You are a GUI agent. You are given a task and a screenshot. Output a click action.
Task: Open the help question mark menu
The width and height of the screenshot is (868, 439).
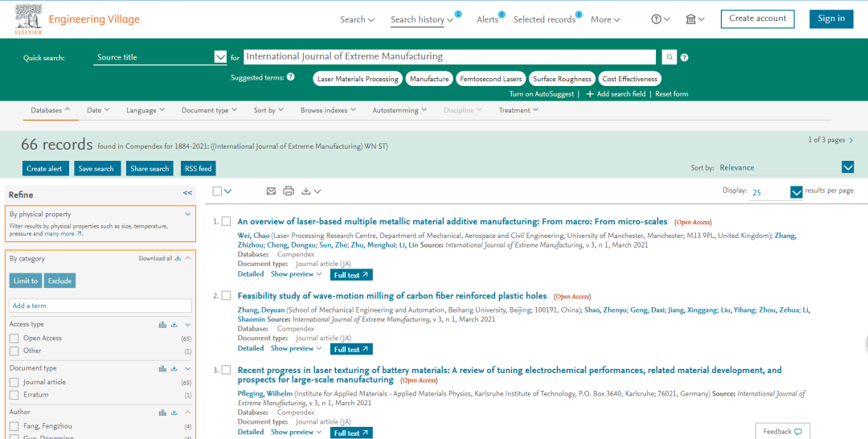[661, 19]
